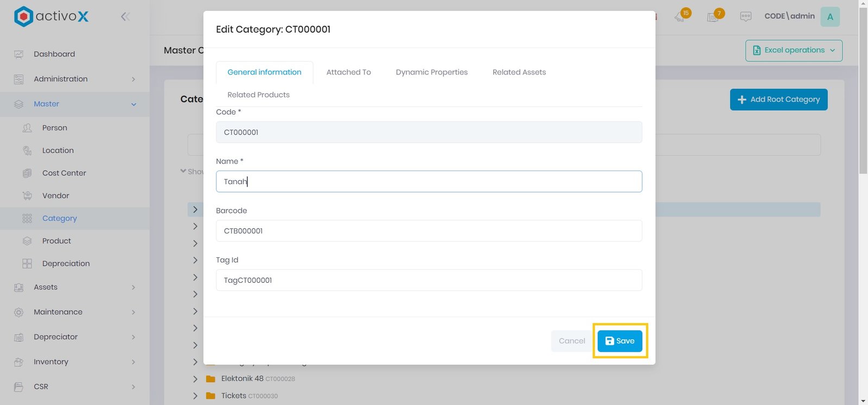868x405 pixels.
Task: Click the Barcode input field
Action: (429, 231)
